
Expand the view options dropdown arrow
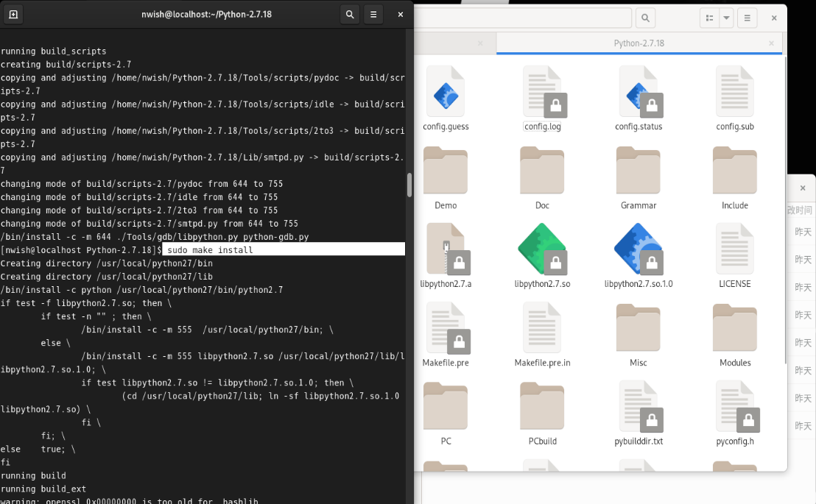727,18
